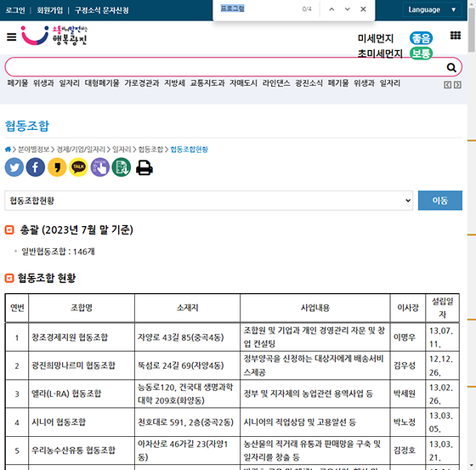This screenshot has height=470, width=476.
Task: Open 협동조합현황 in breadcrumb
Action: (x=189, y=150)
